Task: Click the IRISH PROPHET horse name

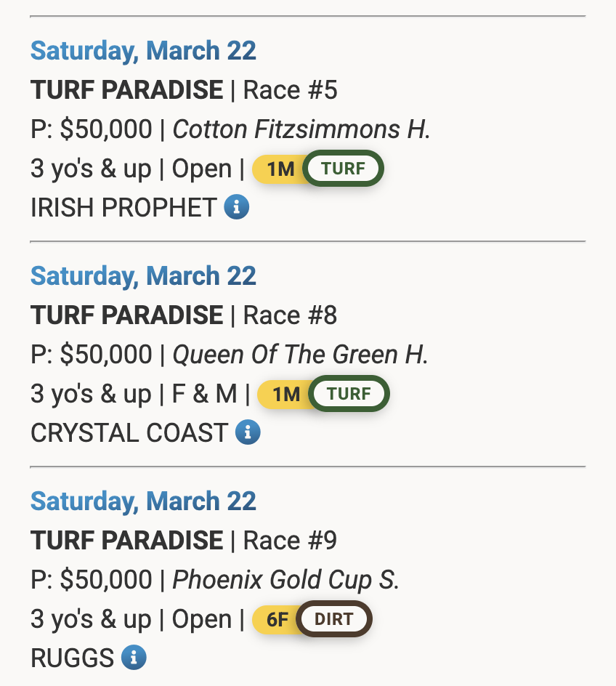Action: pyautogui.click(x=123, y=208)
